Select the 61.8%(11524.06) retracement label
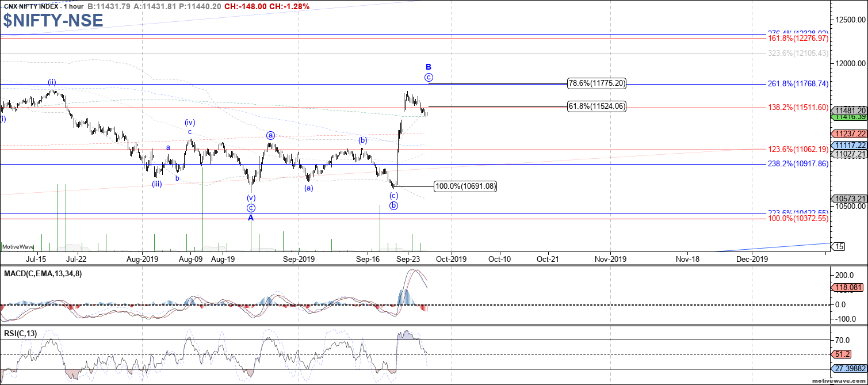868x385 pixels. [x=596, y=106]
